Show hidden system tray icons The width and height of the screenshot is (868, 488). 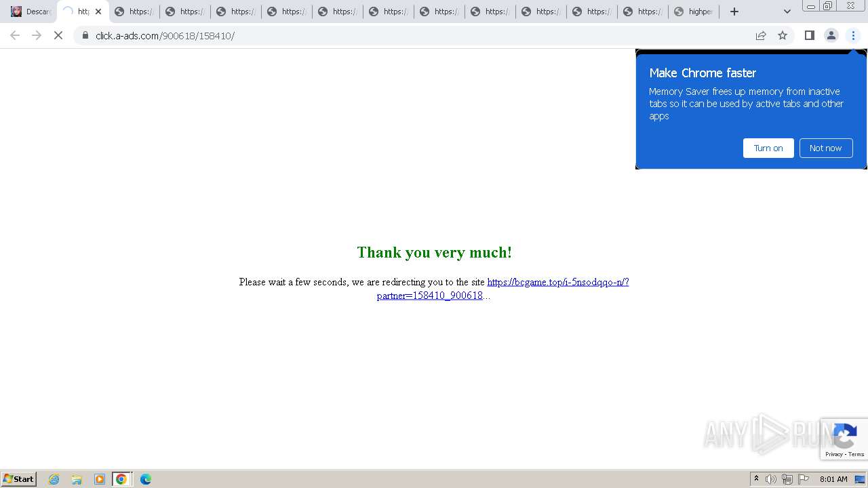[756, 479]
